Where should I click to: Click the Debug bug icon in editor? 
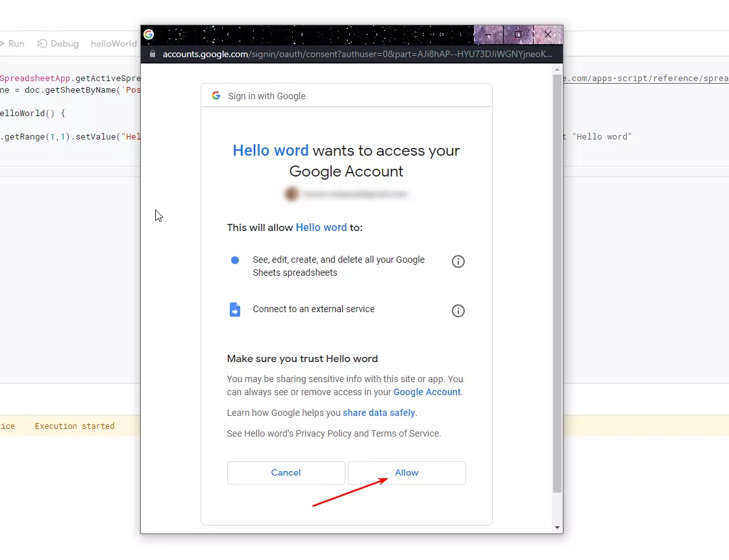point(42,43)
